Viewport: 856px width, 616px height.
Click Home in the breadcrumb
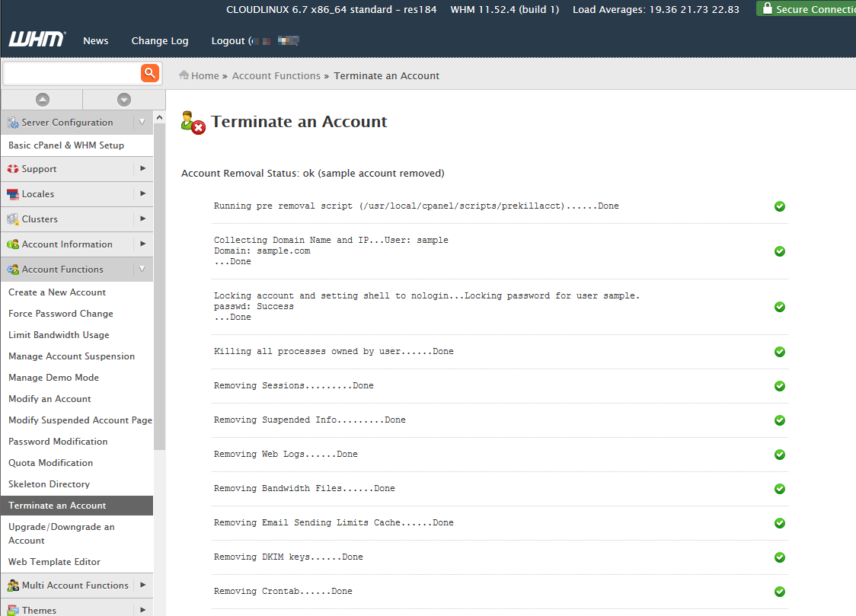click(x=205, y=76)
